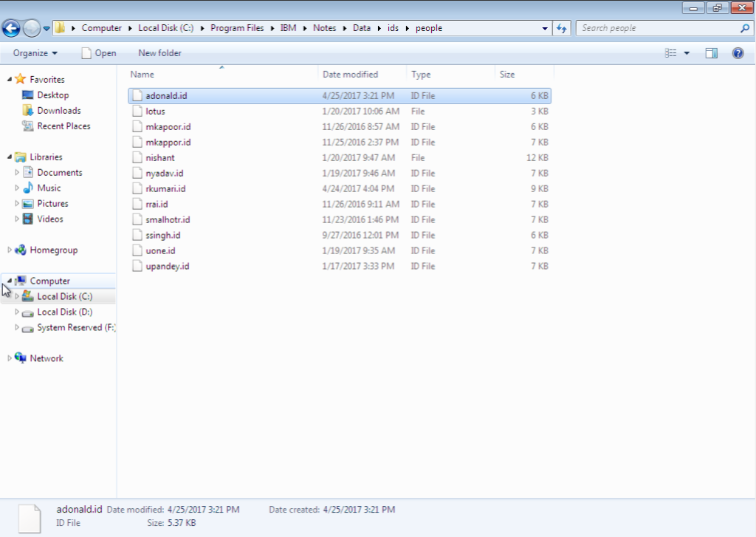
Task: Click Local Disk (D:) drive icon
Action: (28, 312)
